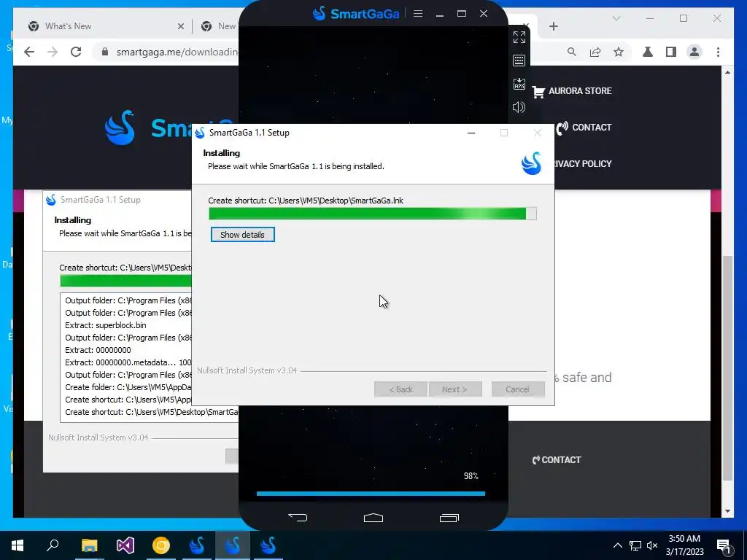This screenshot has height=560, width=747.
Task: Toggle Chrome side panel icon
Action: pos(671,52)
